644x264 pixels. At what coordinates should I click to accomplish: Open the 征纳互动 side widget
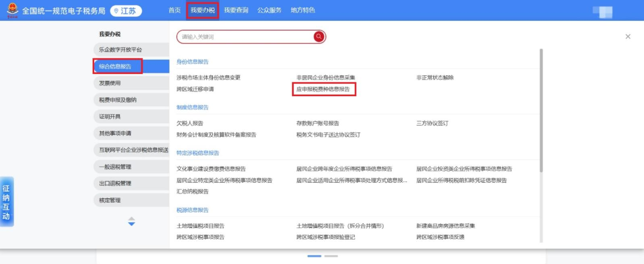tap(6, 201)
